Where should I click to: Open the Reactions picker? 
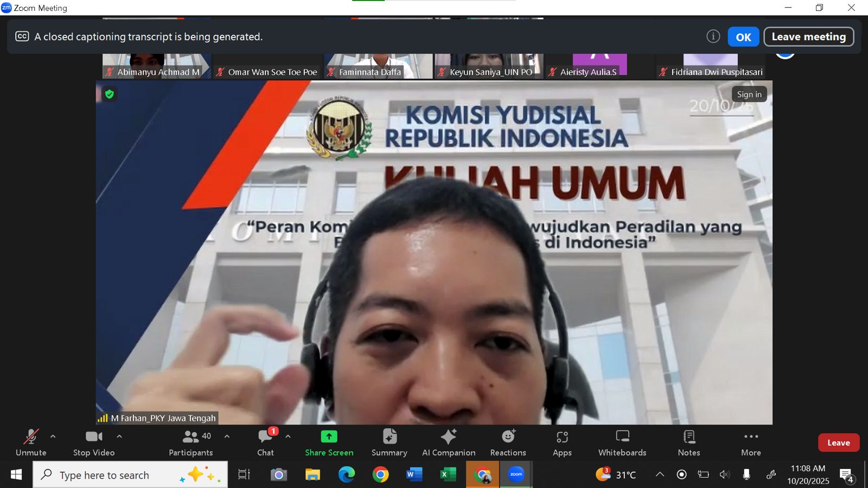click(508, 442)
